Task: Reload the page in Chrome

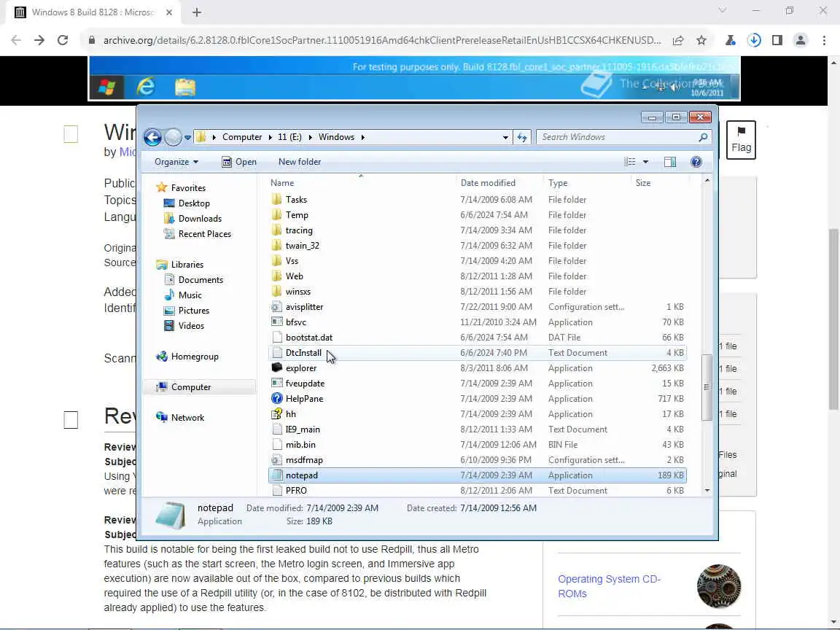Action: tap(63, 40)
